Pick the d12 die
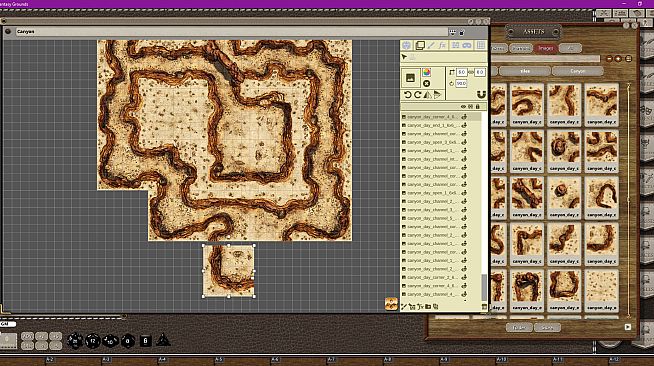The width and height of the screenshot is (654, 366). pyautogui.click(x=93, y=341)
